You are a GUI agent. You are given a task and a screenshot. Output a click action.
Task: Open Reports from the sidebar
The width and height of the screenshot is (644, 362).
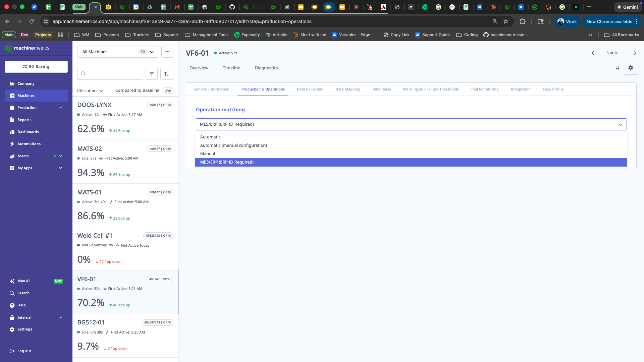click(24, 120)
